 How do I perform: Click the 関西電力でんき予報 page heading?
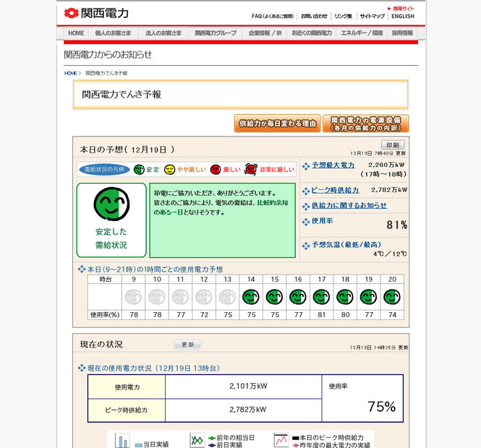pos(122,95)
